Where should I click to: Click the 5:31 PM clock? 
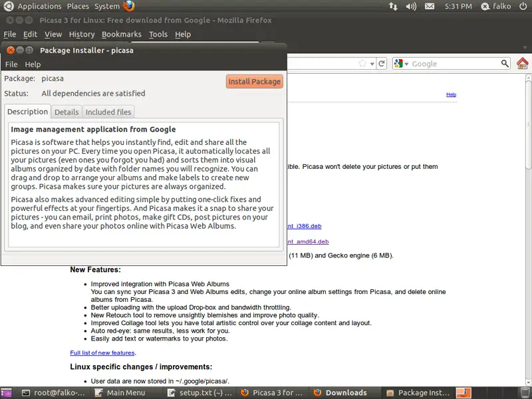point(458,6)
